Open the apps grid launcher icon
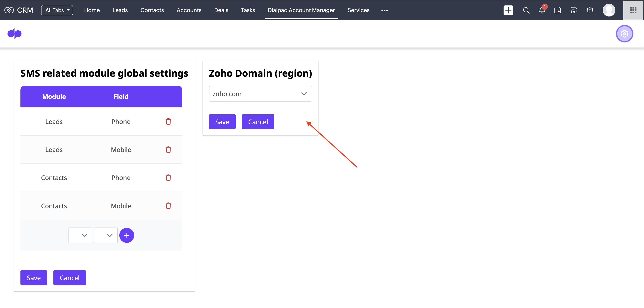This screenshot has height=308, width=644. [x=633, y=10]
